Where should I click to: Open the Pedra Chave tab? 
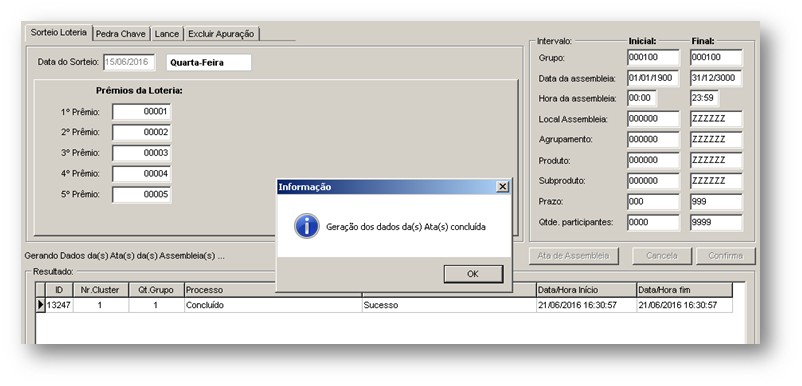pyautogui.click(x=121, y=34)
